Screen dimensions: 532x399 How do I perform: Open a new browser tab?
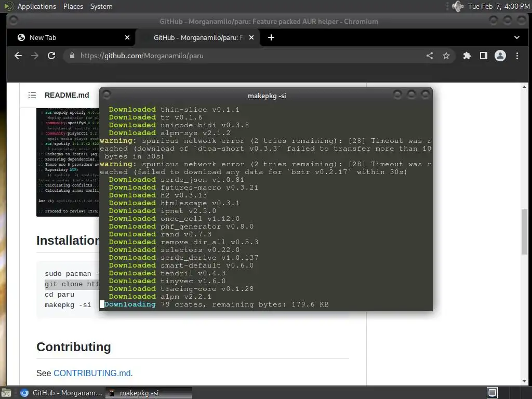(271, 37)
